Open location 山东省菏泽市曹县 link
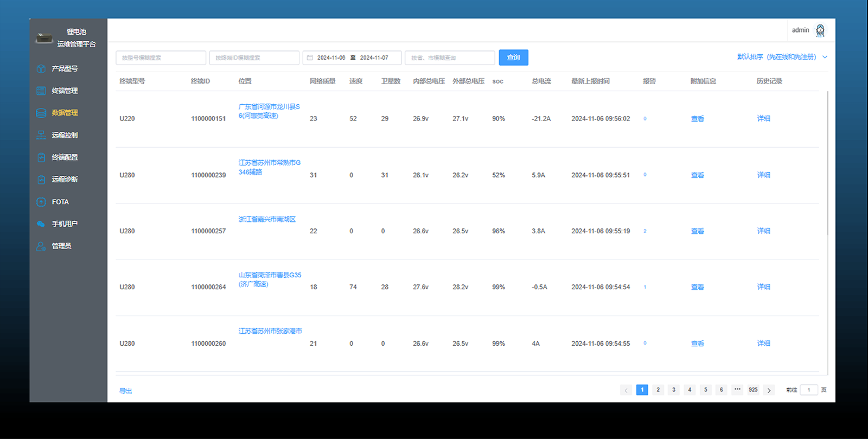This screenshot has width=868, height=439. pos(270,279)
